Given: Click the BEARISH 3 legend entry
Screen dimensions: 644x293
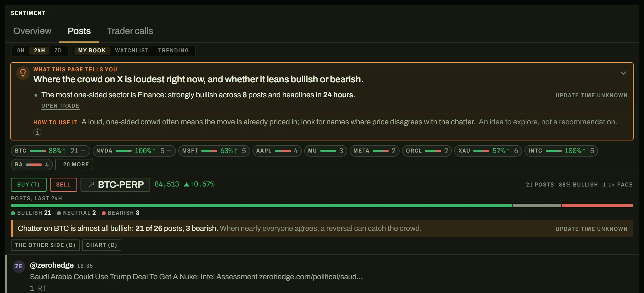Looking at the screenshot, I should (x=121, y=213).
